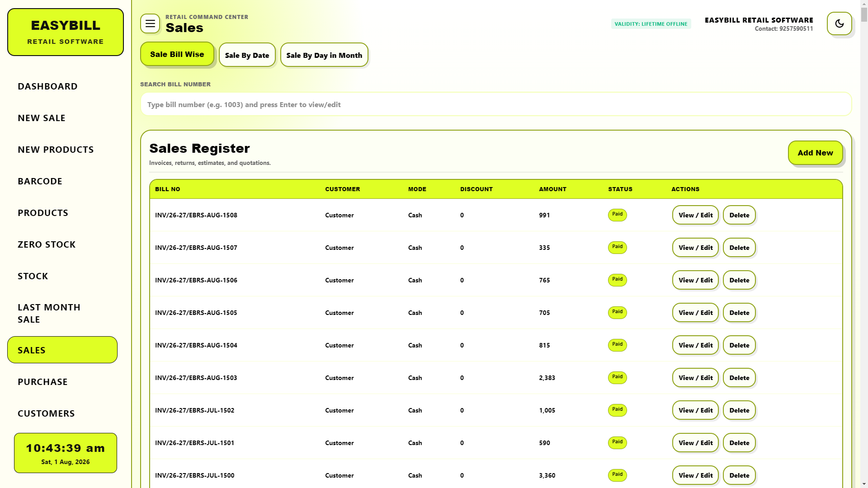Toggle the sidebar with the hamburger menu icon

(150, 23)
